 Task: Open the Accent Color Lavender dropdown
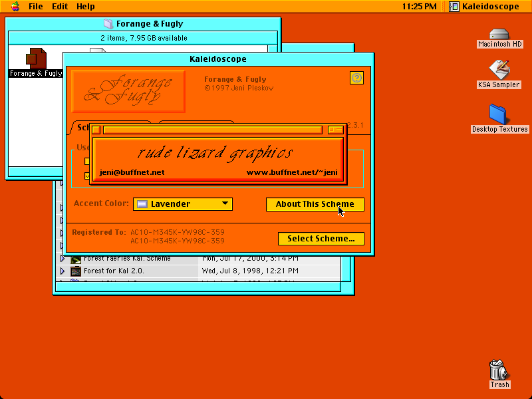(183, 204)
